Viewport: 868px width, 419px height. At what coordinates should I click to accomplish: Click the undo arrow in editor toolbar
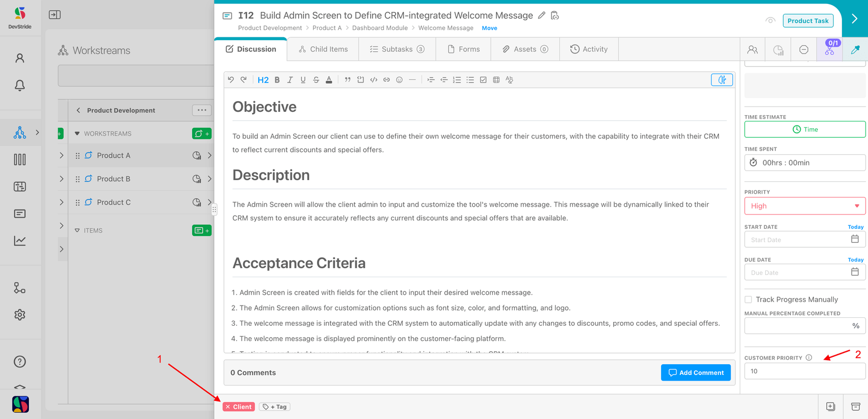(x=231, y=80)
